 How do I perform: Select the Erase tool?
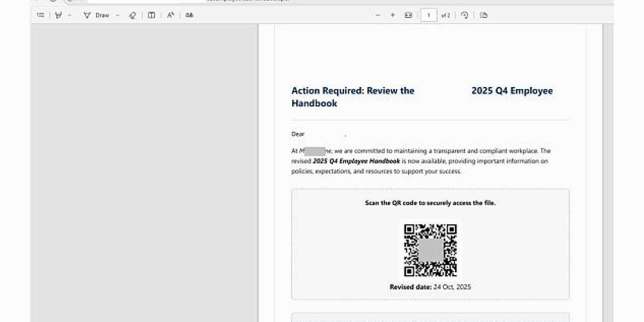click(132, 15)
